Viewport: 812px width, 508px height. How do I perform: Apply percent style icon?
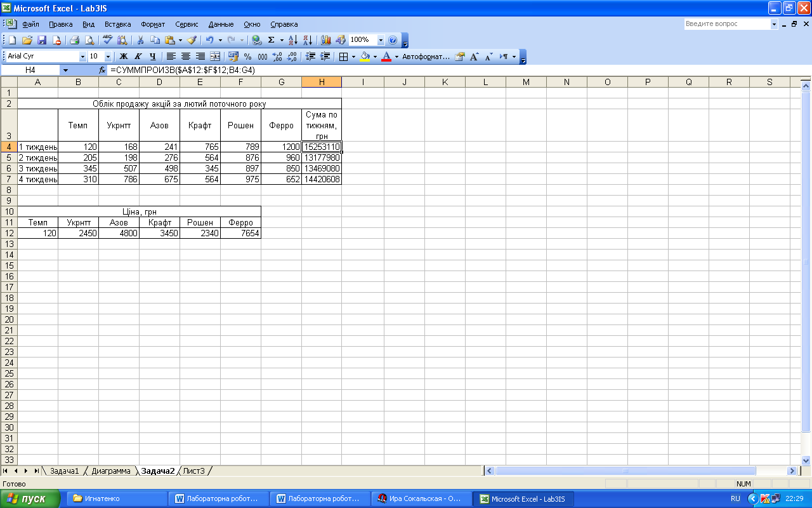(x=248, y=57)
